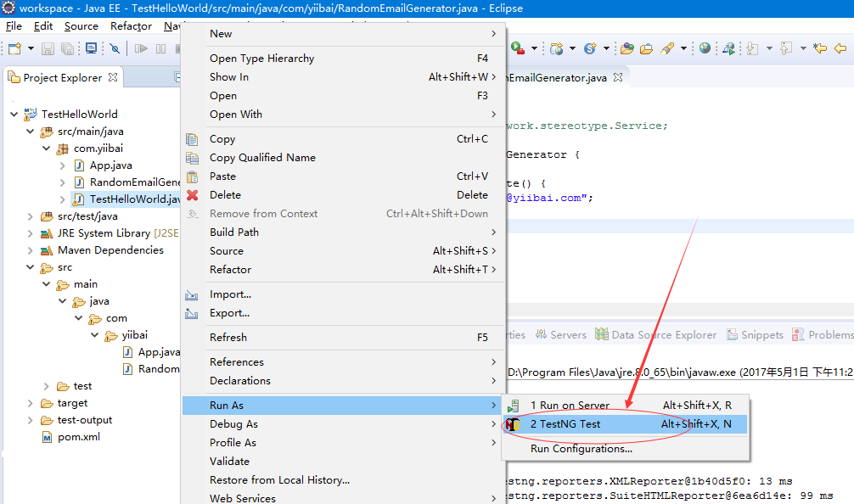Screen dimensions: 854x504
Task: Open the New submenu
Action: coord(344,34)
